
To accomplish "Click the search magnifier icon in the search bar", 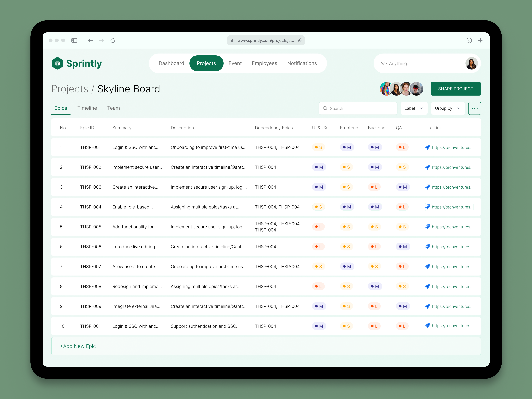I will 325,108.
